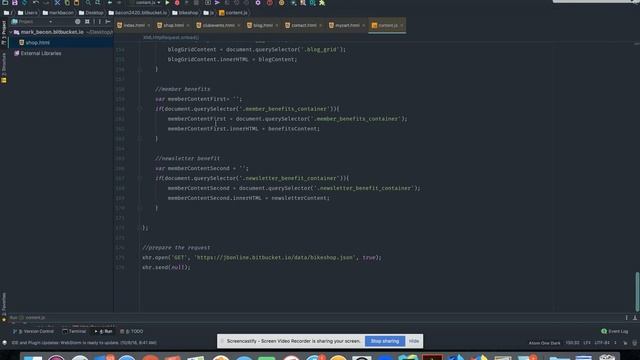Image resolution: width=640 pixels, height=360 pixels.
Task: Click the Cut scissors icon
Action: (x=57, y=2)
